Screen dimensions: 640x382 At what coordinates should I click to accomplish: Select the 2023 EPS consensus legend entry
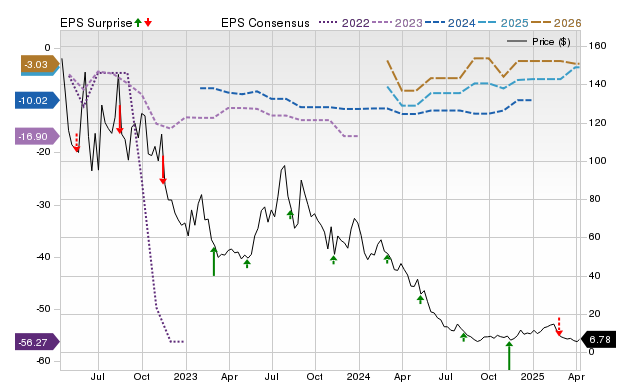tap(397, 23)
